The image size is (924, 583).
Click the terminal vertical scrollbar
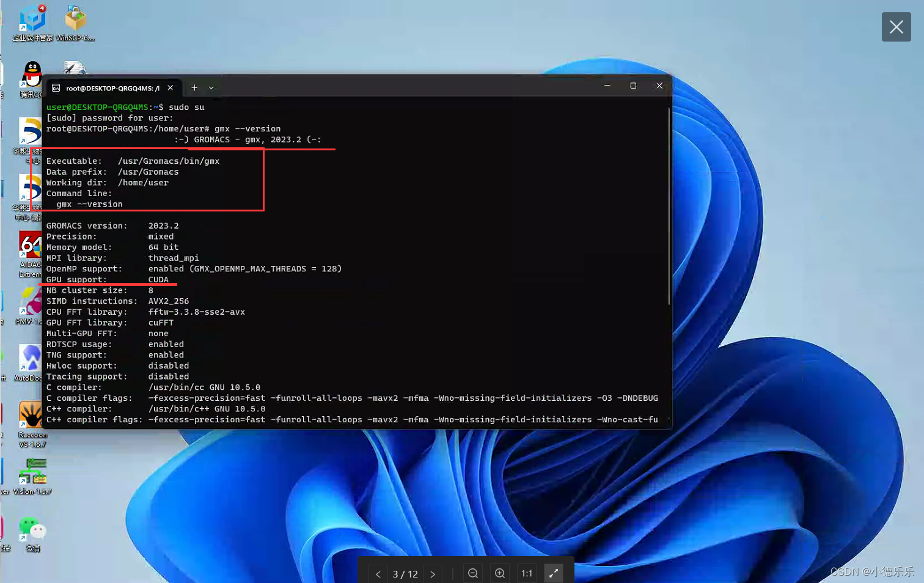[669, 205]
